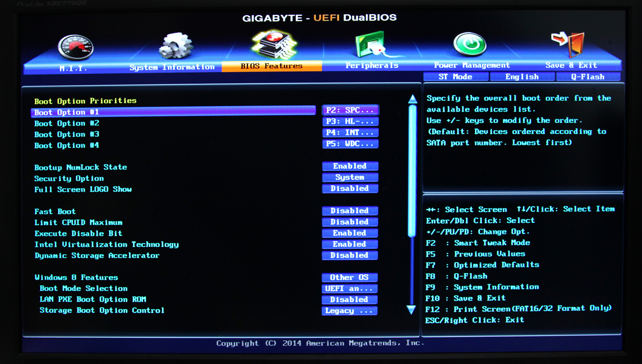Click the scrollbar down arrow

pyautogui.click(x=411, y=310)
